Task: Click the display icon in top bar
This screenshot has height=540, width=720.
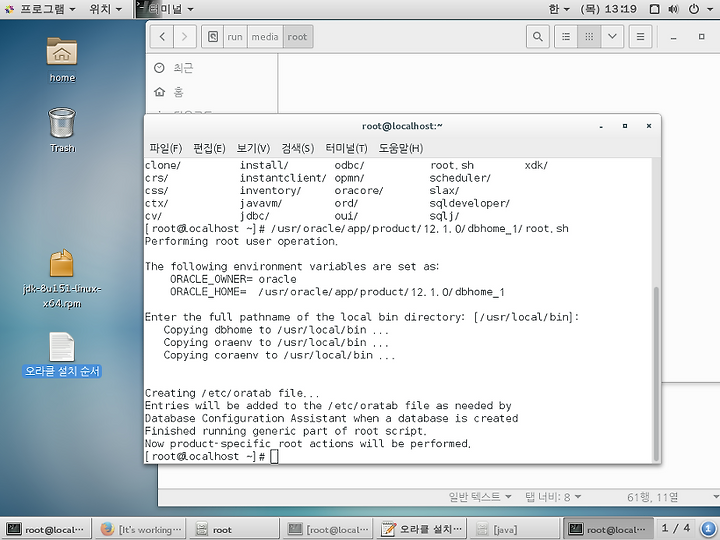Action: [655, 9]
